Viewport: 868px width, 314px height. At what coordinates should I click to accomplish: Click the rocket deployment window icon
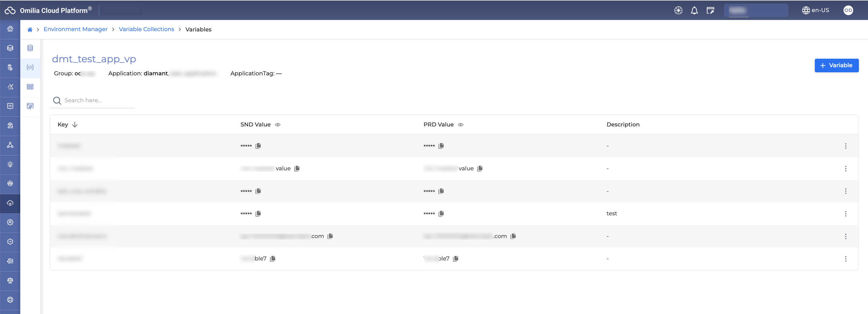(30, 106)
